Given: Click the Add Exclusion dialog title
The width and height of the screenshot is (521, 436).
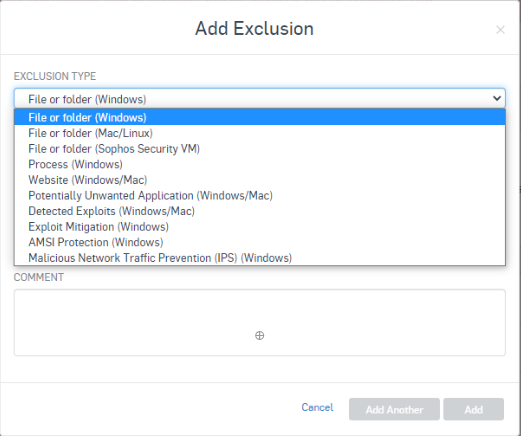Looking at the screenshot, I should pos(254,29).
